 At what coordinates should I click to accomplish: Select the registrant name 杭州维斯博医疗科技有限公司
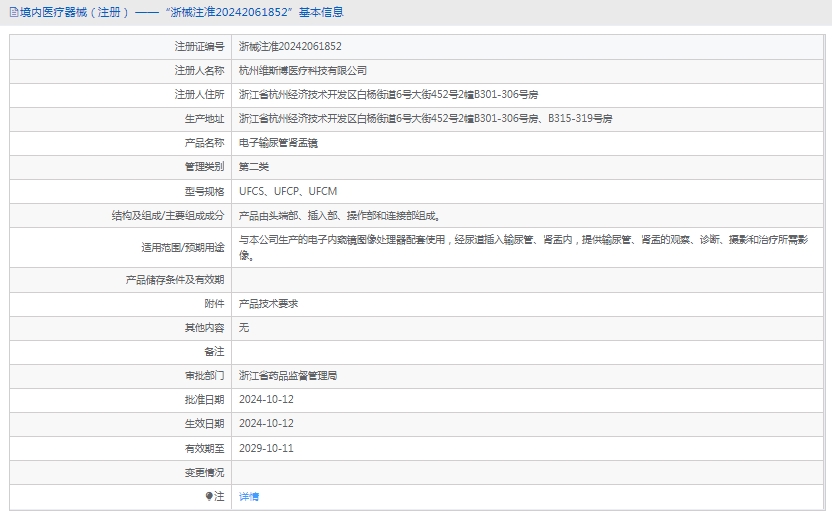(x=303, y=70)
